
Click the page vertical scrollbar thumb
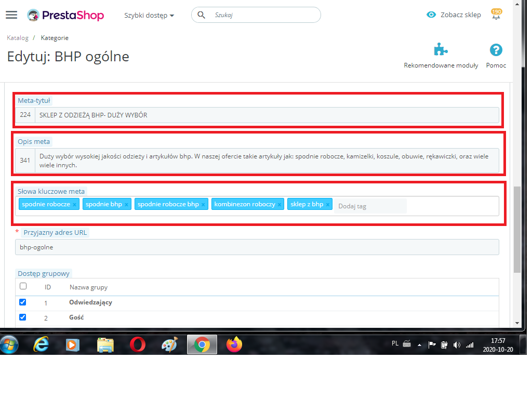point(517,229)
